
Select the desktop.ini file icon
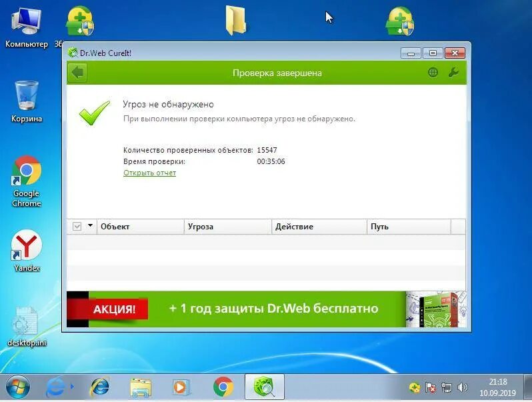(27, 327)
